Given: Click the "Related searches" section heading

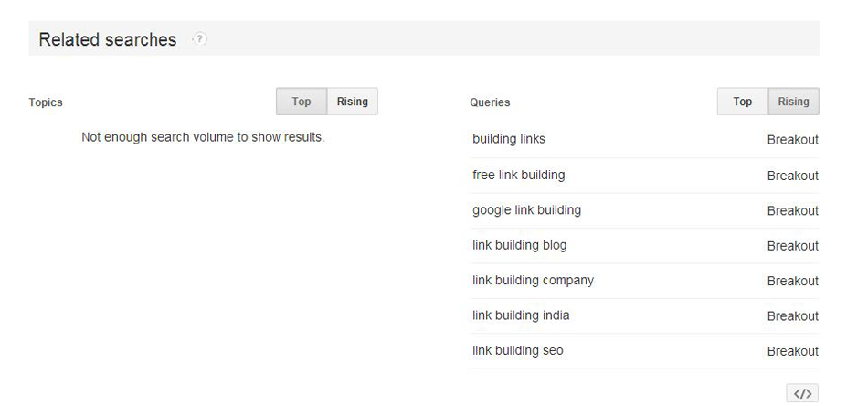Looking at the screenshot, I should coord(108,39).
